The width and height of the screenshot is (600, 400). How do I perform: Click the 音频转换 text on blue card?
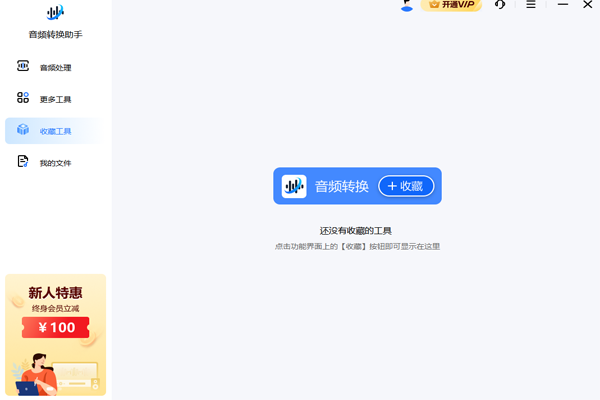(x=342, y=186)
